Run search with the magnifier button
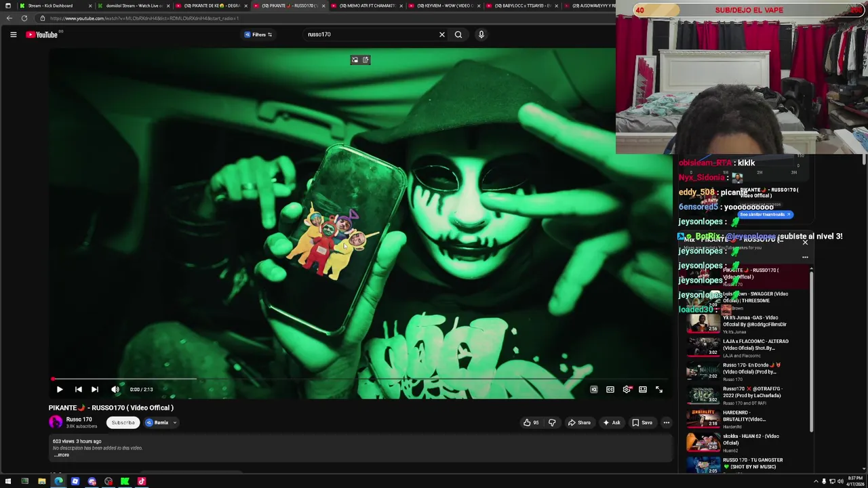868x488 pixels. pos(458,35)
